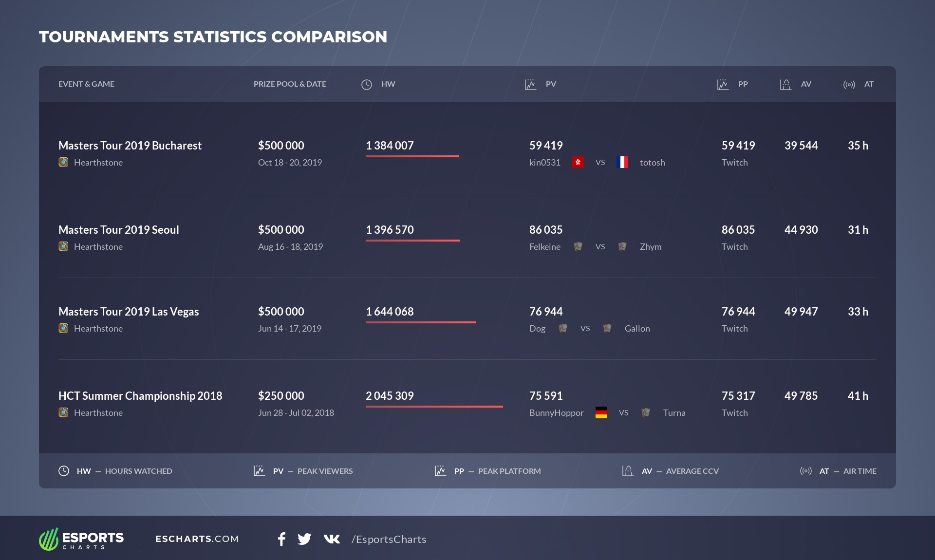Screen dimensions: 935x560
Task: Click the AT broadcast icon in header
Action: point(849,85)
